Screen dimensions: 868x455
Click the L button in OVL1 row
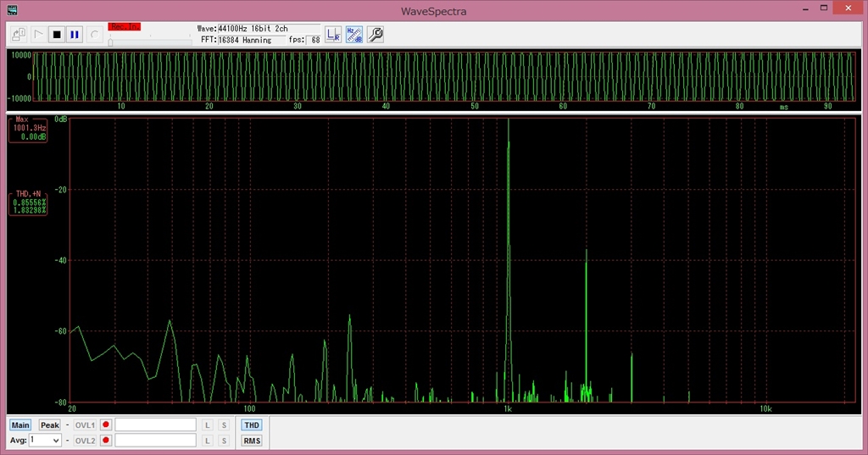(207, 425)
